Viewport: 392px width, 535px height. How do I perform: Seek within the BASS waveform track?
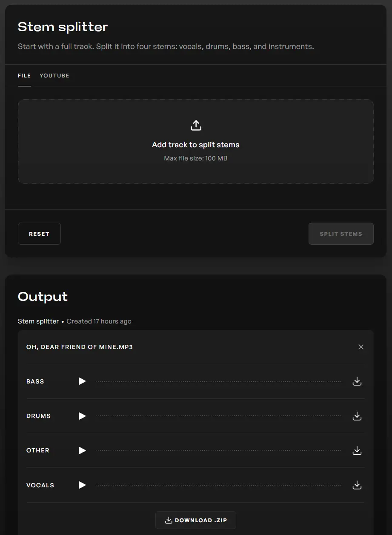219,381
